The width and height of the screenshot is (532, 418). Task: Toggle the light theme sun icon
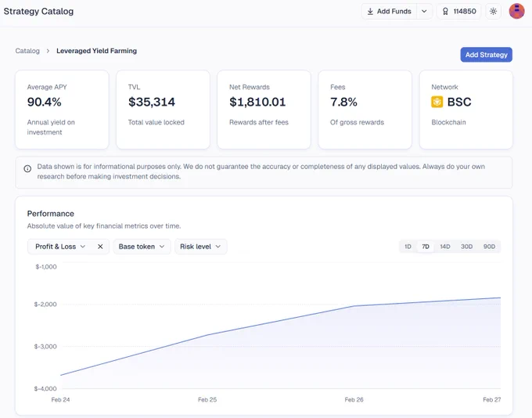494,11
